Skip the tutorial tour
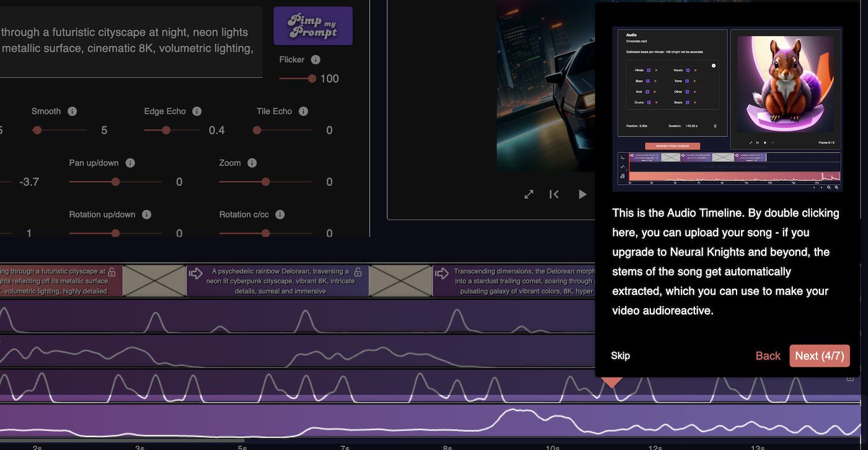The height and width of the screenshot is (450, 868). 620,356
